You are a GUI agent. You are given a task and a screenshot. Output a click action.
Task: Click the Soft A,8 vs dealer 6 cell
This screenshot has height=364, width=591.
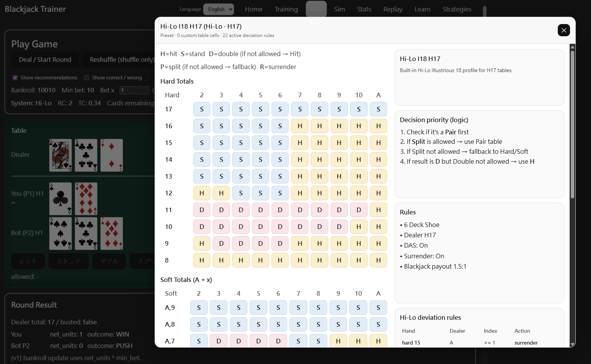(x=278, y=324)
